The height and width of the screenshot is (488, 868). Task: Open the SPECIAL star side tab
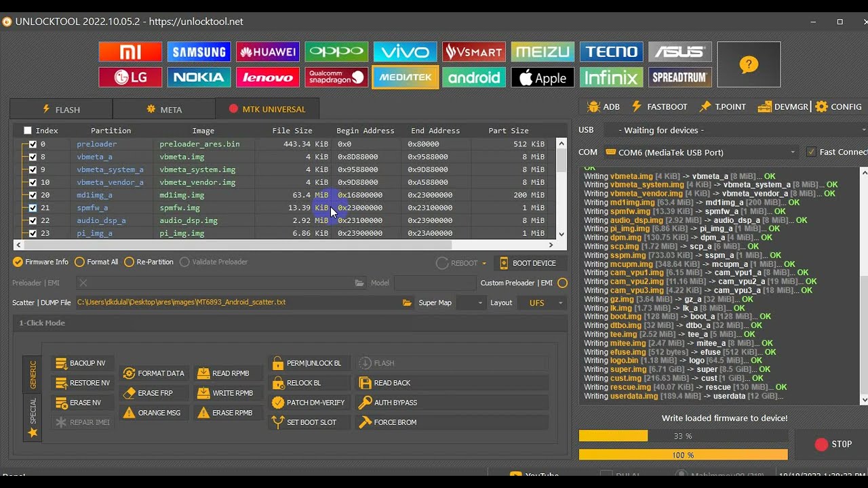pyautogui.click(x=33, y=418)
